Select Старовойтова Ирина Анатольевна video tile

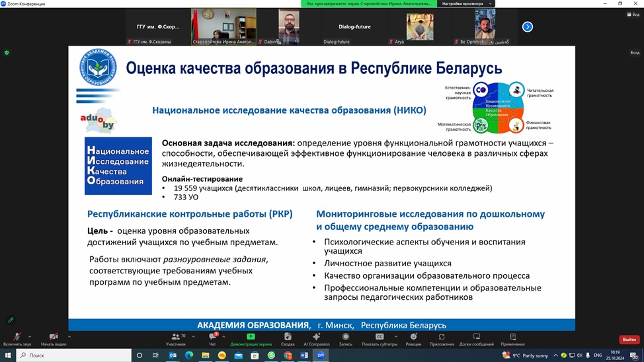click(223, 26)
